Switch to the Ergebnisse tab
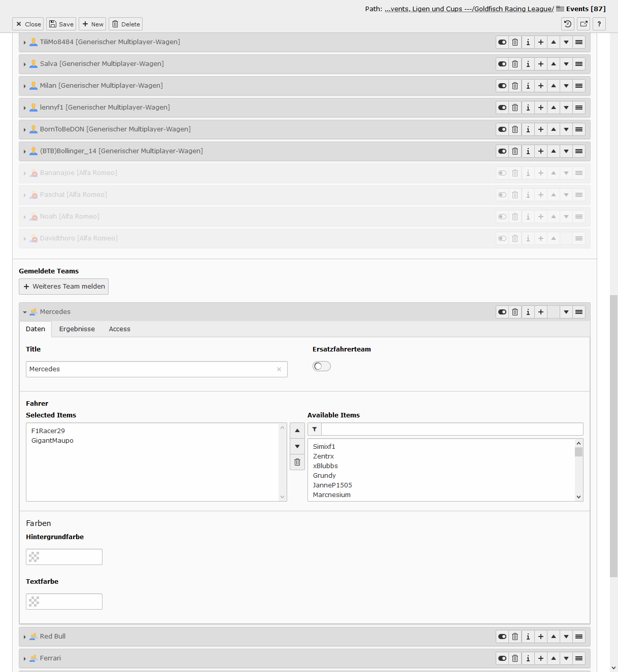 pos(77,329)
